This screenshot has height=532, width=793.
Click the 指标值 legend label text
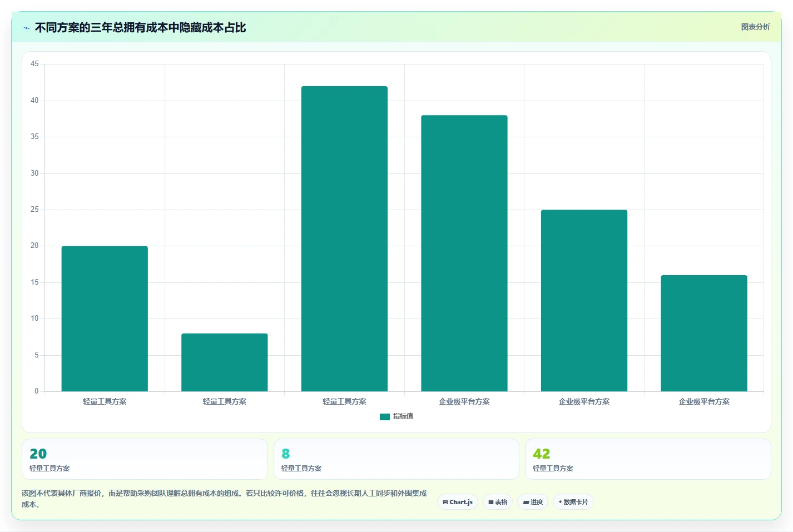[x=403, y=416]
